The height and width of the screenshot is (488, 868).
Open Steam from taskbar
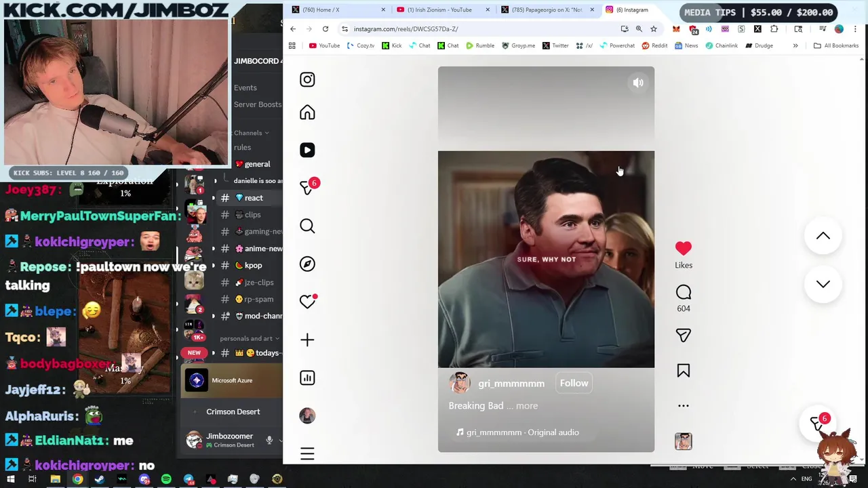click(x=100, y=479)
